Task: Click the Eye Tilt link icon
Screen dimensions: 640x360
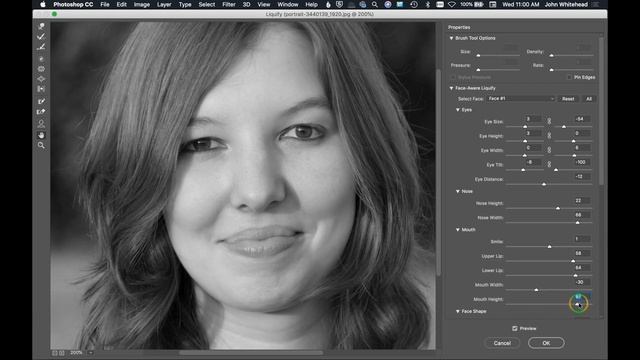Action: point(549,164)
